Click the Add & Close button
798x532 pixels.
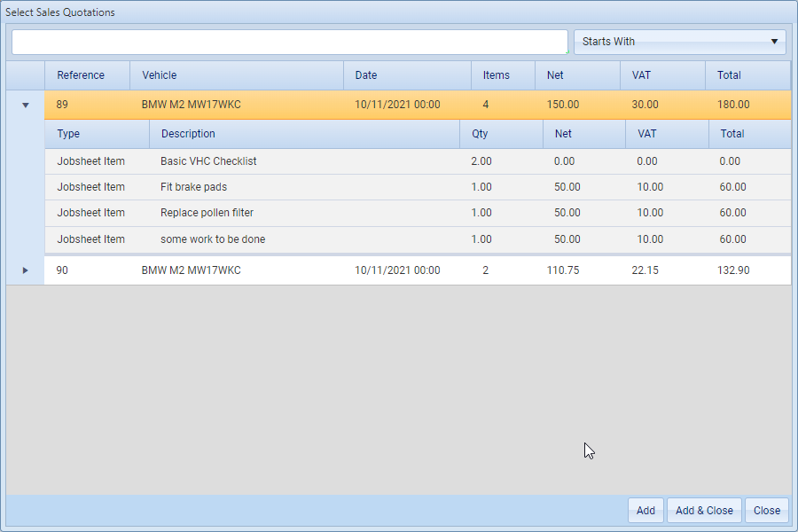coord(704,510)
